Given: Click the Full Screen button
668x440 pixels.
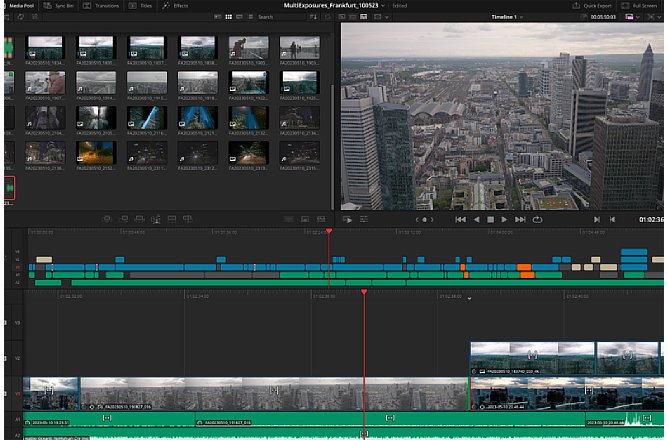Looking at the screenshot, I should [x=639, y=6].
